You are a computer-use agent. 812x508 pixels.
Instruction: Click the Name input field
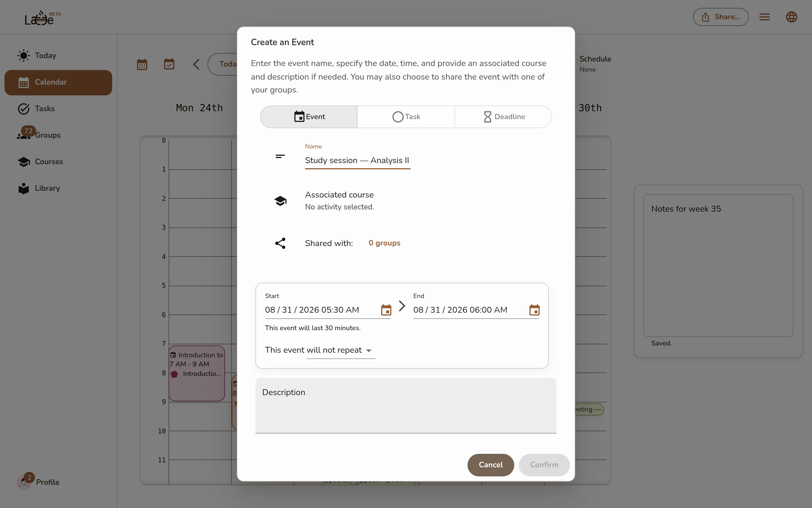coord(357,160)
